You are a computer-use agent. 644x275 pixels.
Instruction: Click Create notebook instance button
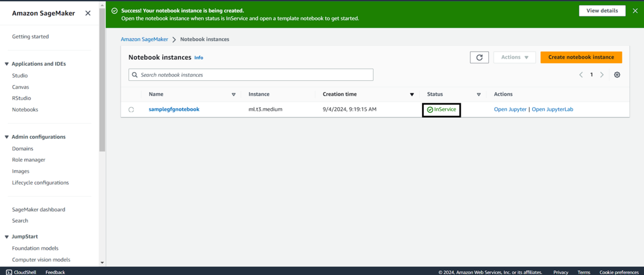(581, 57)
